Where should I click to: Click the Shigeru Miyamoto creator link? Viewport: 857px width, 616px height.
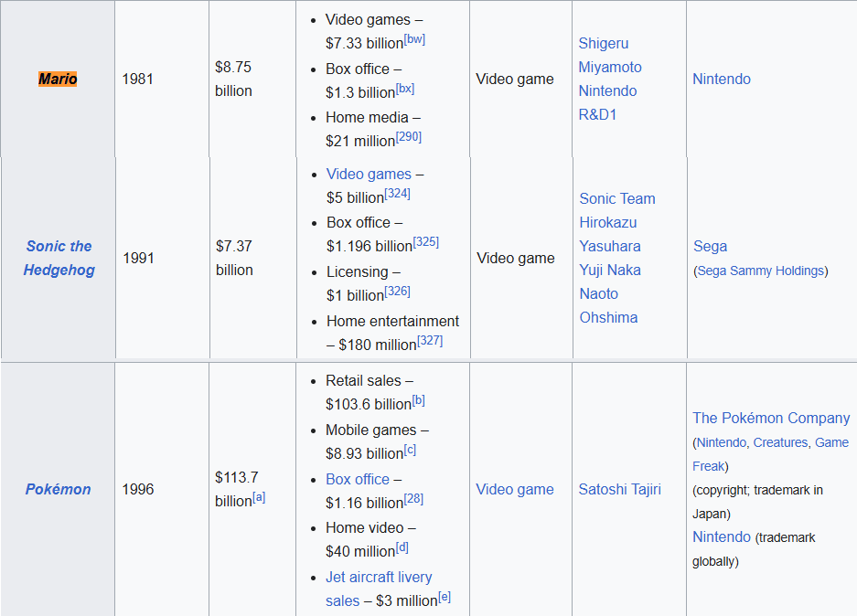tap(610, 55)
